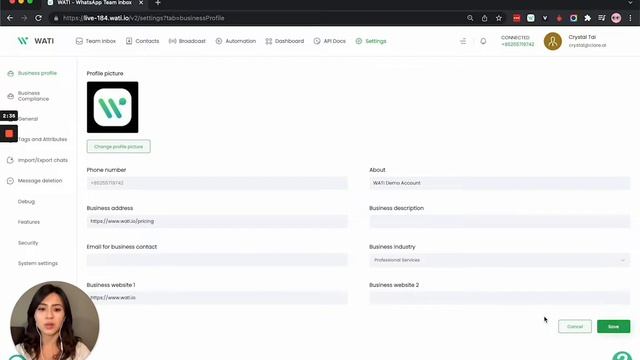Open a new browser tab
The width and height of the screenshot is (640, 360).
pos(158,3)
